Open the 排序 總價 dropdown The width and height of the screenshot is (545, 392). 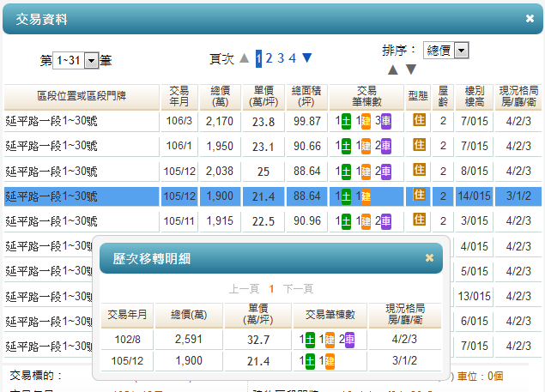click(446, 51)
